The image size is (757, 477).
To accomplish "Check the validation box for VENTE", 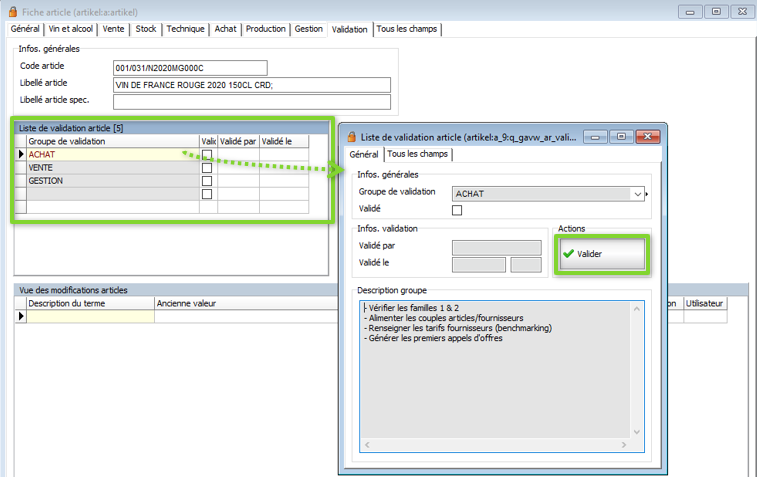I will [x=207, y=168].
